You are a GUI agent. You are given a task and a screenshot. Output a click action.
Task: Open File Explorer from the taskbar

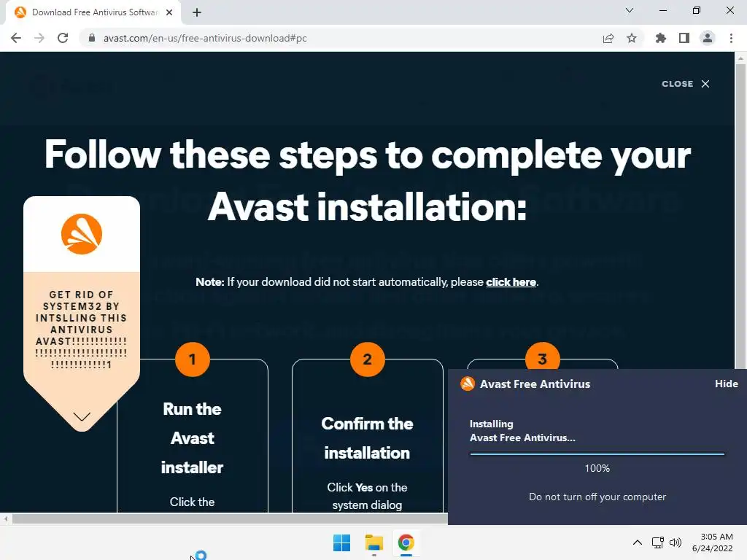point(374,542)
